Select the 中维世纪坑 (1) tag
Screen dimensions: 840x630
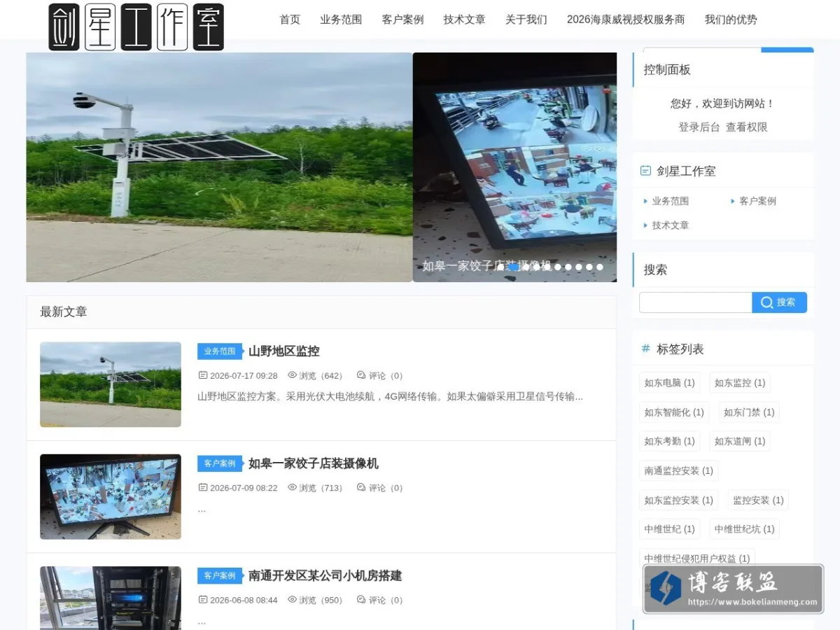click(744, 528)
